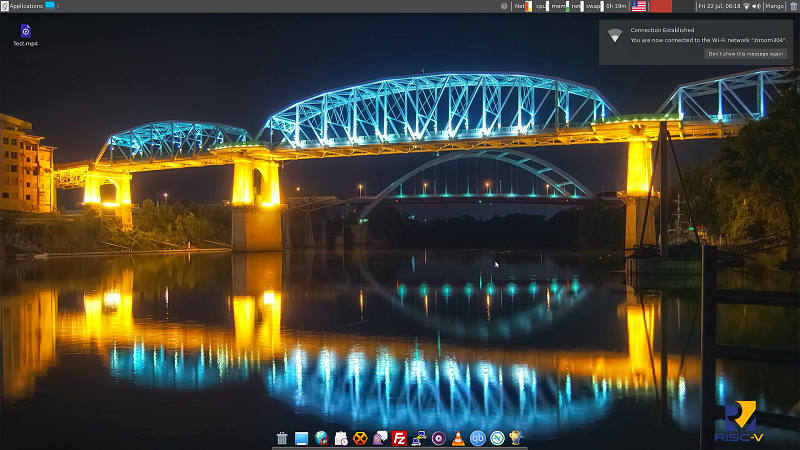Click "Don't show this message again" button

(745, 54)
